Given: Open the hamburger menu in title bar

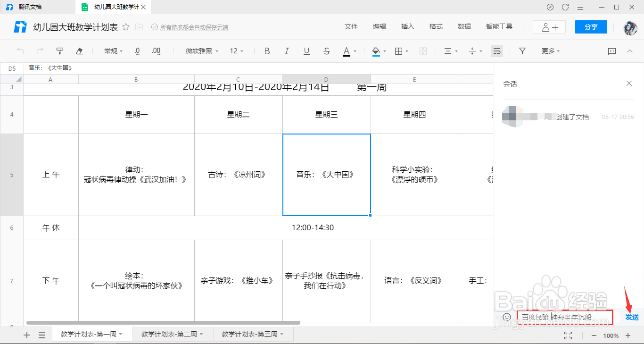Looking at the screenshot, I should (580, 7).
